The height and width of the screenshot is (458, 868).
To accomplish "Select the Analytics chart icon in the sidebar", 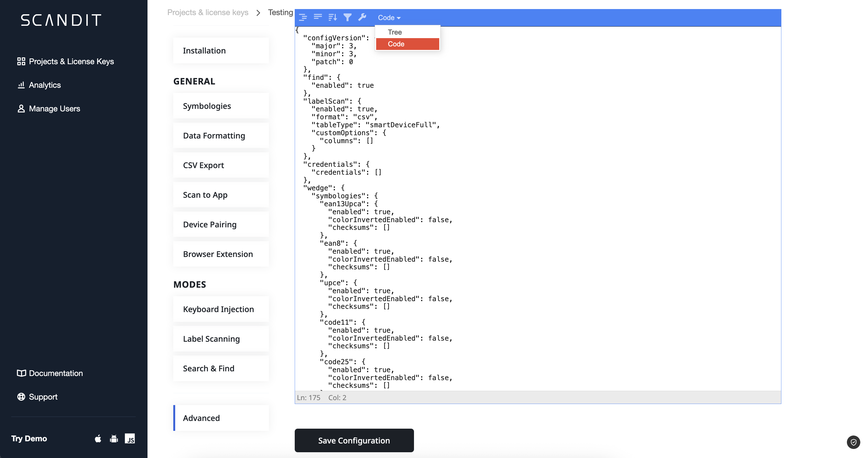I will point(21,85).
